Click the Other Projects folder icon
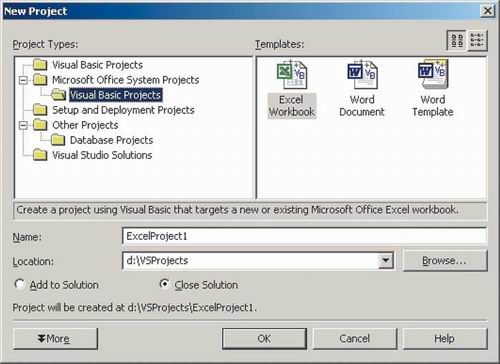This screenshot has width=500, height=364. (x=40, y=125)
